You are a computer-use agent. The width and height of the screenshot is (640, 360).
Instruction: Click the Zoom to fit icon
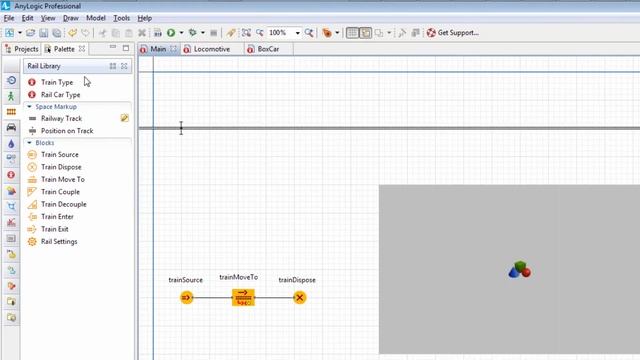click(246, 33)
